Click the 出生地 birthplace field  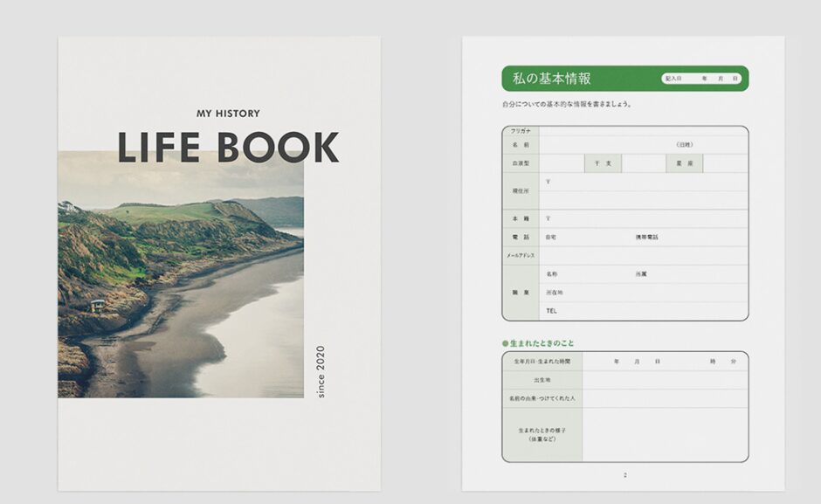664,380
